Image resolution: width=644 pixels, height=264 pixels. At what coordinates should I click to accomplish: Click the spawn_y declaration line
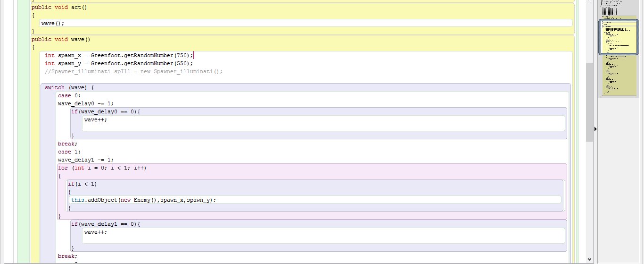119,63
